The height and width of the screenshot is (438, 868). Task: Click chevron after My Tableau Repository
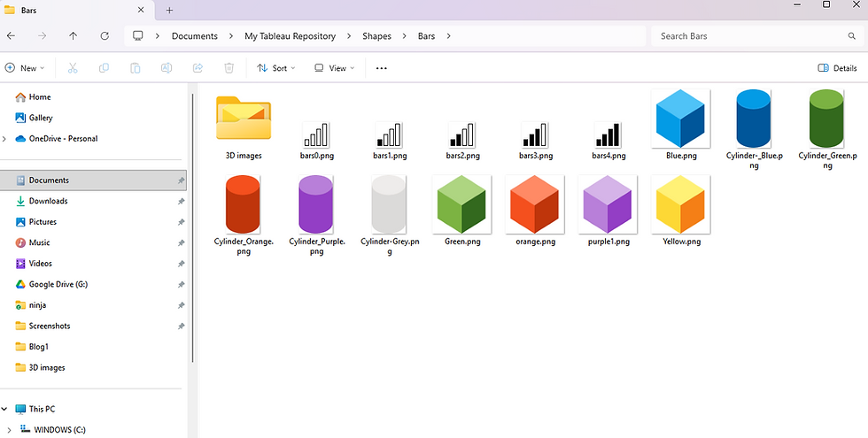click(349, 36)
